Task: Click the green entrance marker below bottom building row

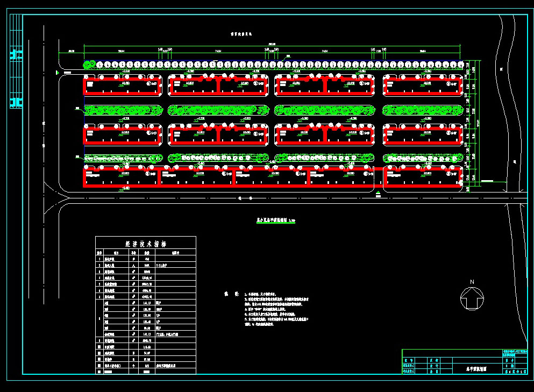Action: click(x=379, y=193)
